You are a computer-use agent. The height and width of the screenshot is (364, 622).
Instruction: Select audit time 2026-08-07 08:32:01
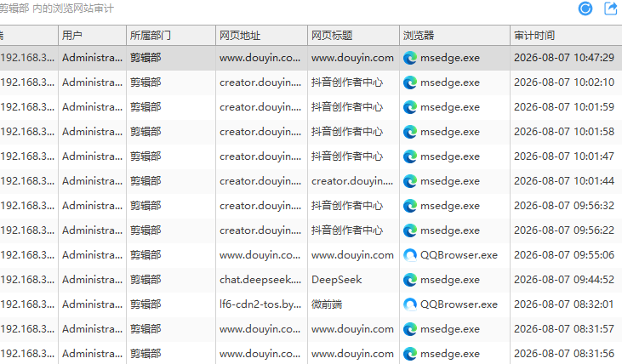(x=564, y=304)
